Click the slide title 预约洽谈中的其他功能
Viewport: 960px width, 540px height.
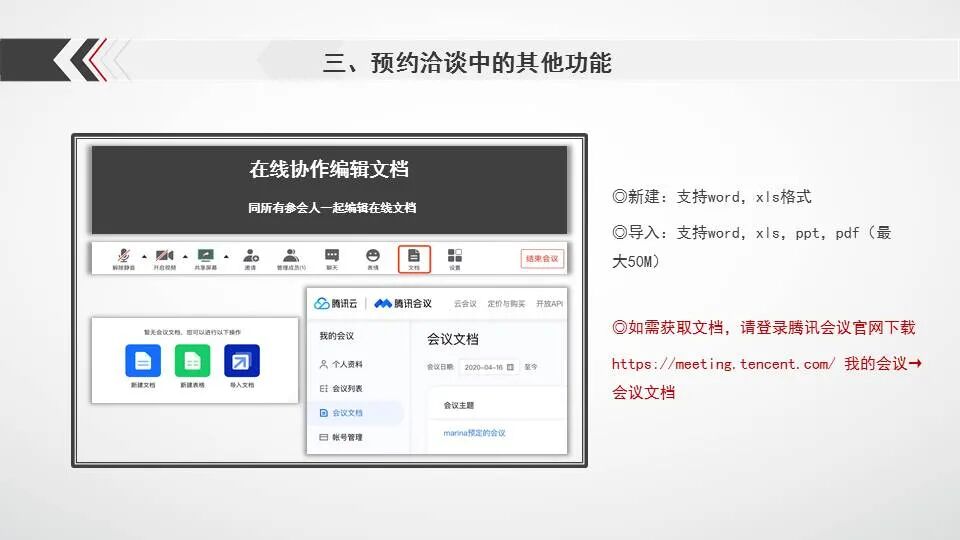(x=491, y=63)
